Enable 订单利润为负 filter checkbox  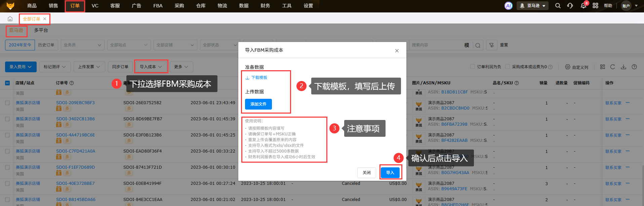point(473,67)
